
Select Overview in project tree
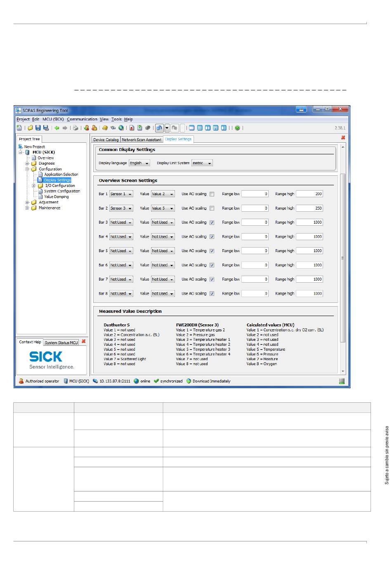45,158
